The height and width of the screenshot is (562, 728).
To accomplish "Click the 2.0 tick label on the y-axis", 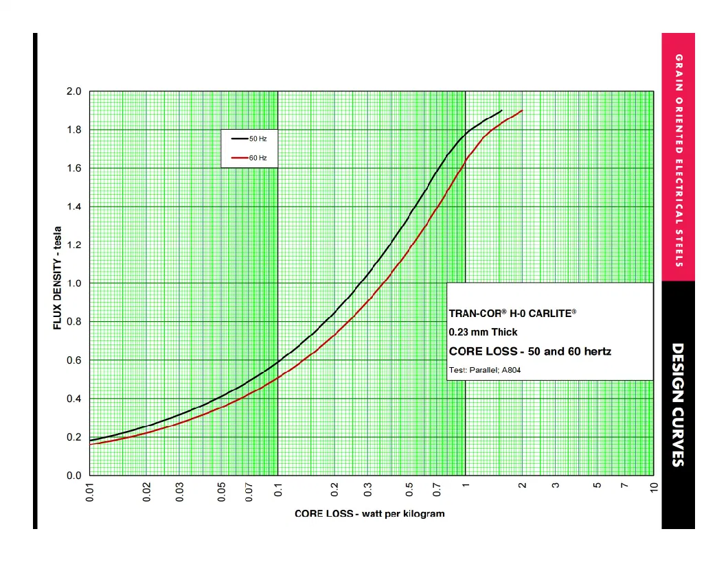I will [x=73, y=92].
